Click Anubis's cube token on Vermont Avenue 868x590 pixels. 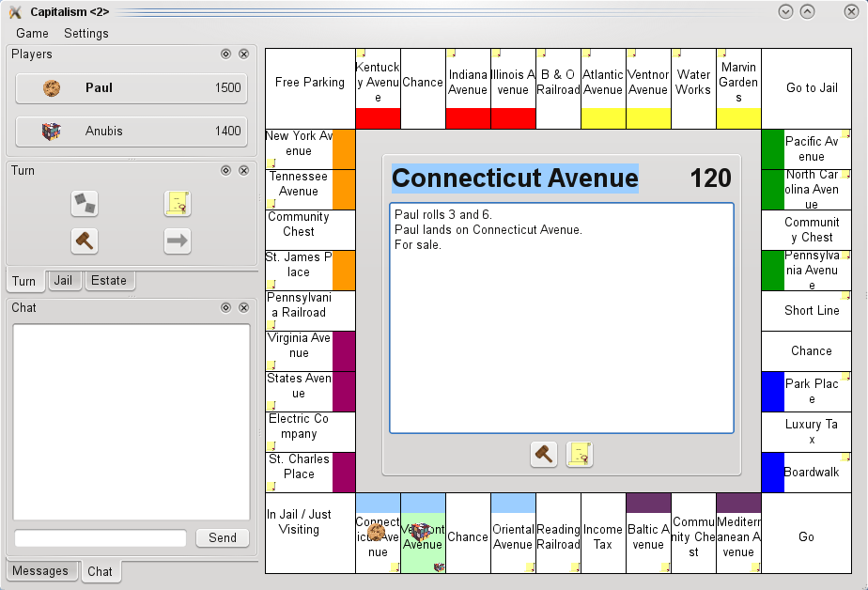(421, 532)
